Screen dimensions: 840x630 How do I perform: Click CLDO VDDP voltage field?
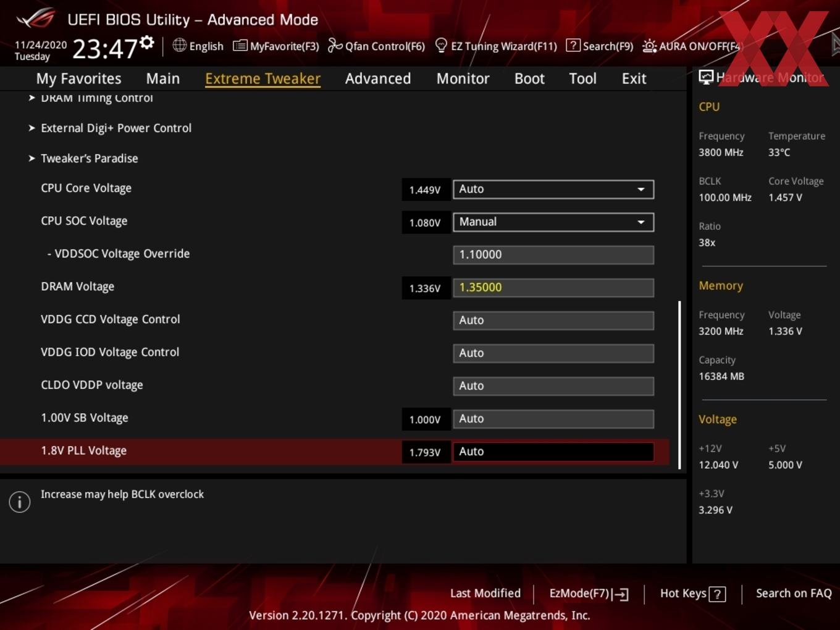coord(553,385)
